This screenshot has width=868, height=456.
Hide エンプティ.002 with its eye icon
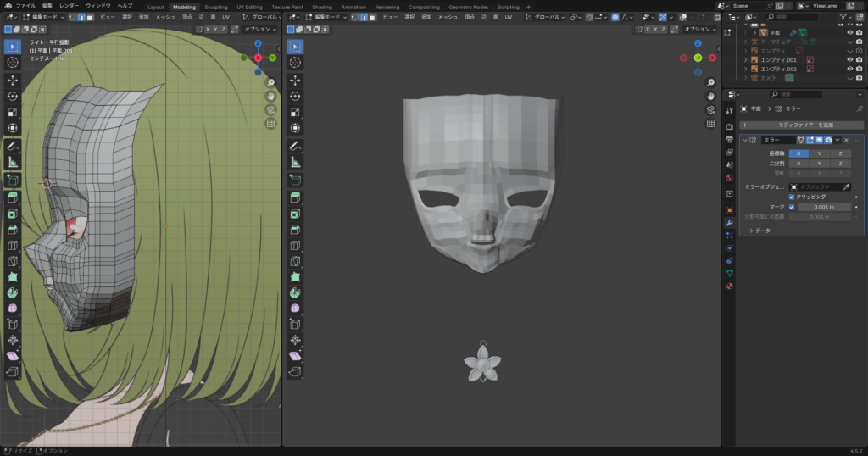(x=849, y=70)
